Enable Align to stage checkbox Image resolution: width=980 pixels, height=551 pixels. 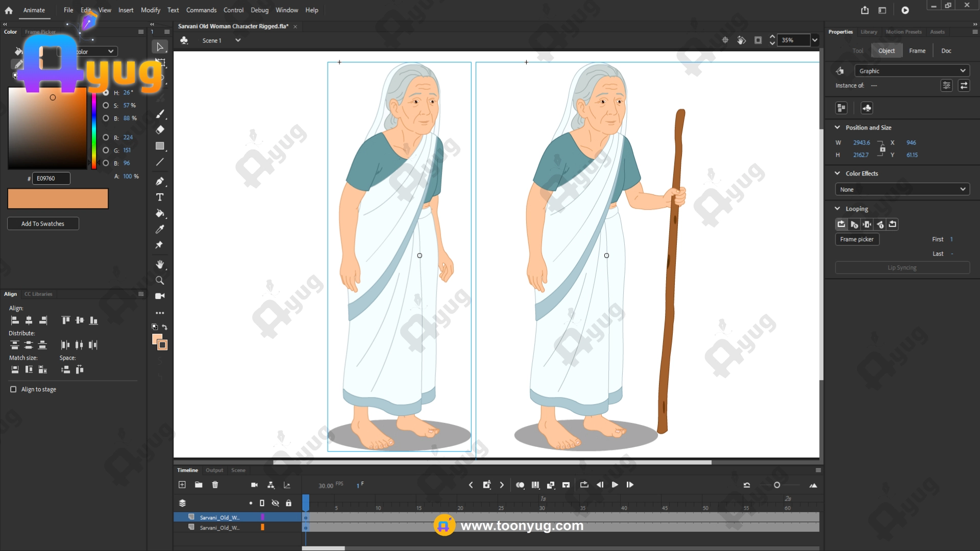[13, 389]
